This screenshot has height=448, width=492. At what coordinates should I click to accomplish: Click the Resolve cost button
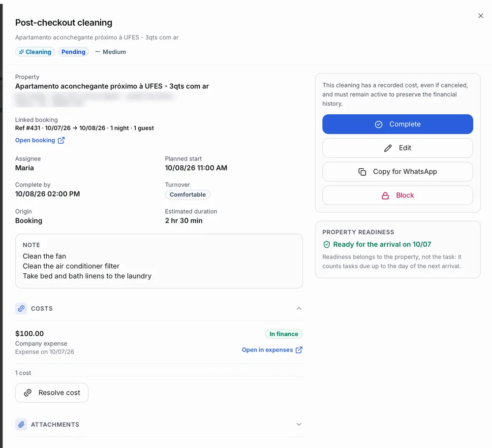[52, 393]
